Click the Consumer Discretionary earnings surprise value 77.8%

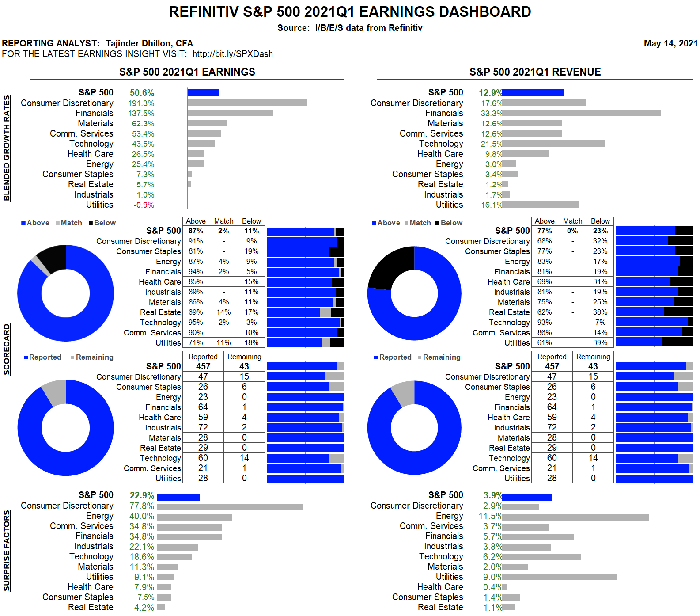[142, 506]
